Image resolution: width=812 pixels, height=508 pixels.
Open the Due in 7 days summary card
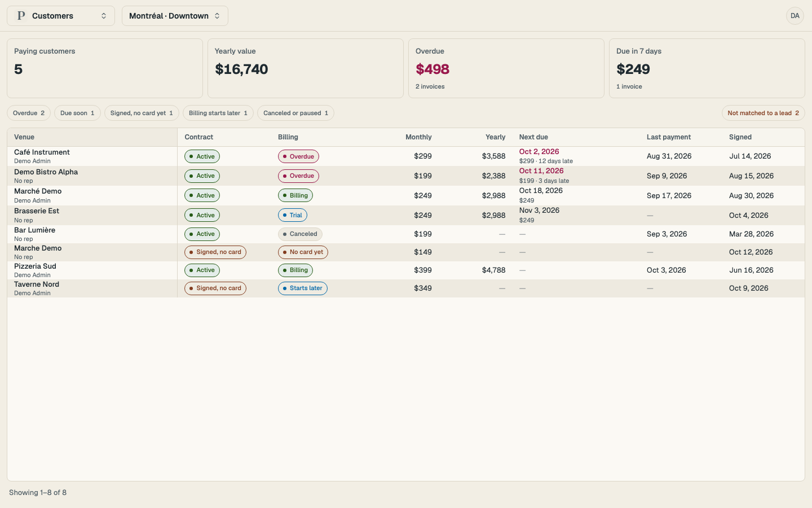[x=707, y=68]
